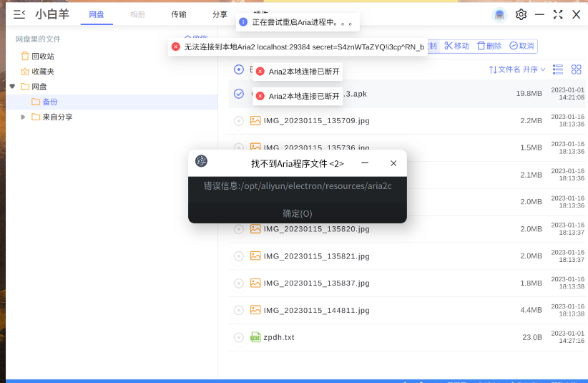Screen dimensions: 588x383
Task: Click 确定(O) in the Aria dialog
Action: click(x=298, y=213)
